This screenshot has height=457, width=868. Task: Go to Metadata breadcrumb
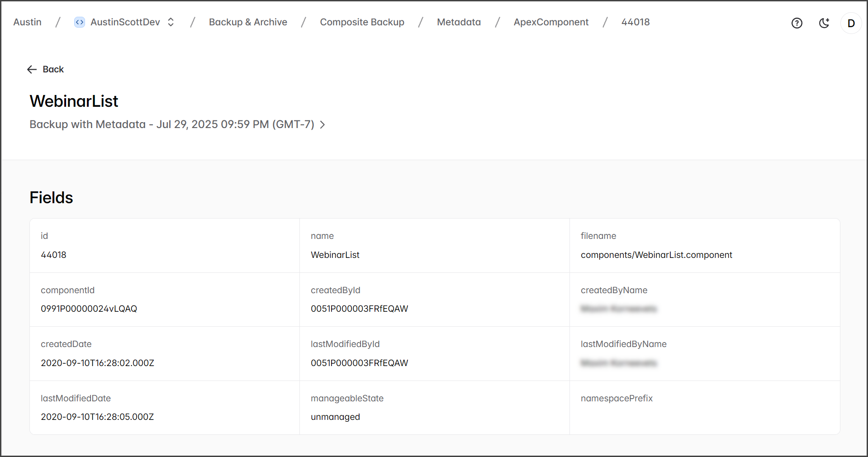(459, 22)
